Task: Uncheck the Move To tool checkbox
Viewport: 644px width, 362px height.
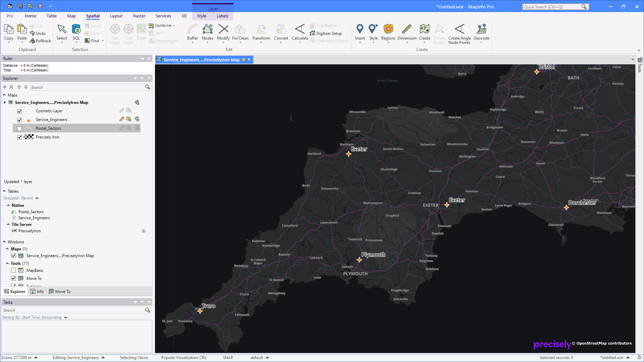Action: [x=13, y=278]
